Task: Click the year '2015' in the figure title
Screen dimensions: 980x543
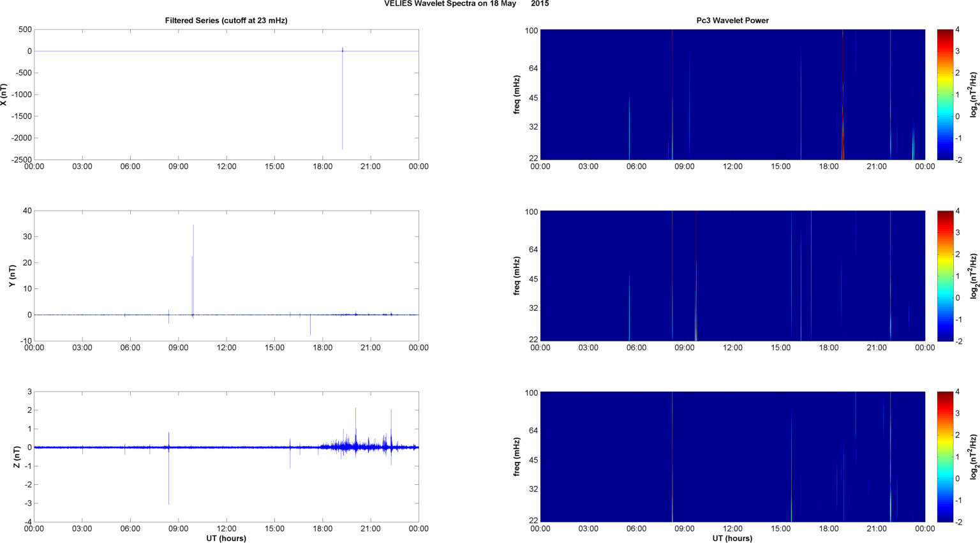Action: pyautogui.click(x=540, y=4)
